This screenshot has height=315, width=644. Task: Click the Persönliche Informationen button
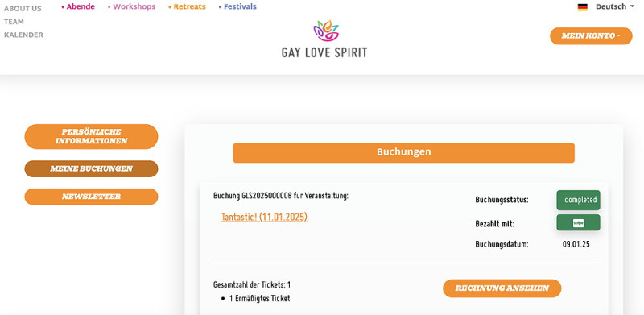[91, 136]
